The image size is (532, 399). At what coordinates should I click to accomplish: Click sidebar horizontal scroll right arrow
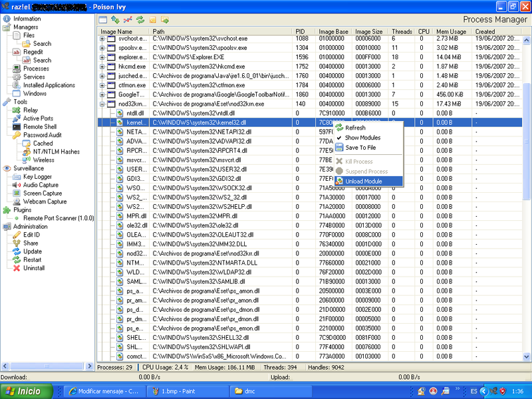[x=90, y=366]
